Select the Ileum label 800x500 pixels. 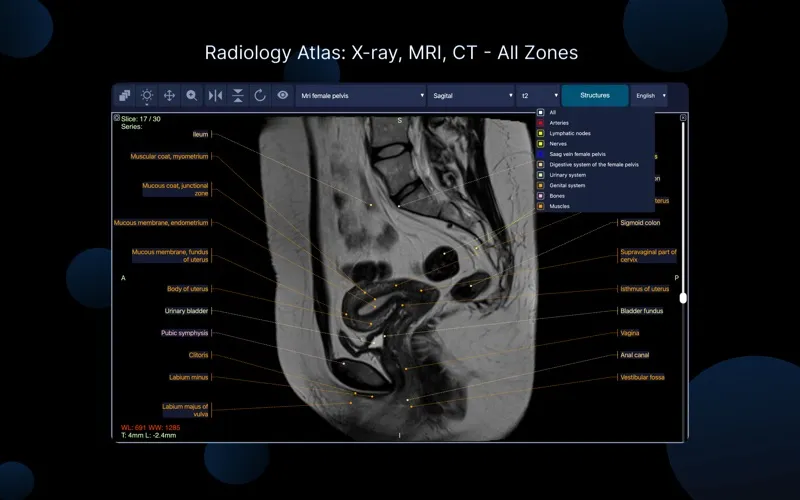[x=201, y=134]
